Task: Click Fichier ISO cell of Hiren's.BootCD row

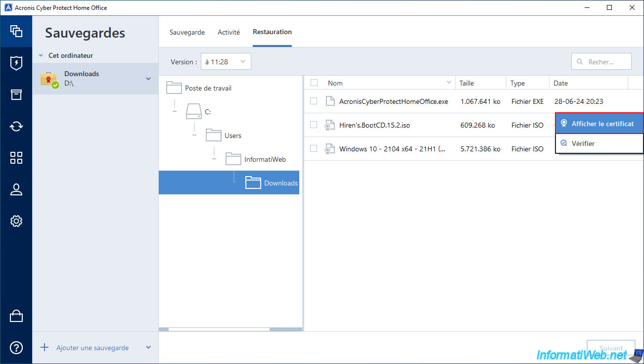Action: click(x=527, y=125)
